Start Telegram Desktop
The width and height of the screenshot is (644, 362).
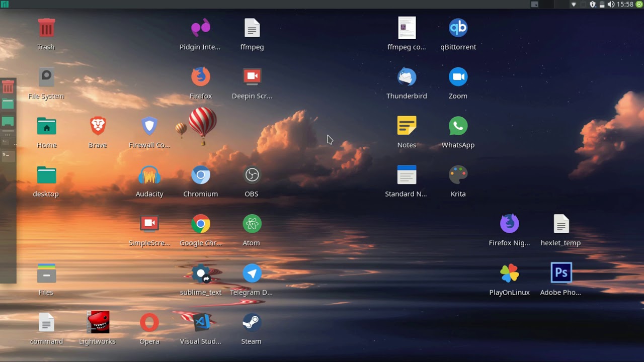pyautogui.click(x=251, y=274)
